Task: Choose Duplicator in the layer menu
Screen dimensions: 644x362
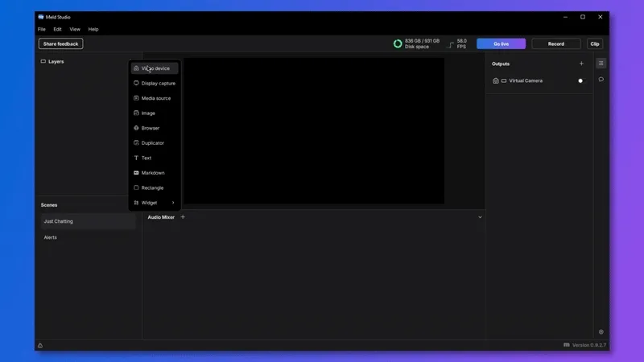Action: (155, 143)
